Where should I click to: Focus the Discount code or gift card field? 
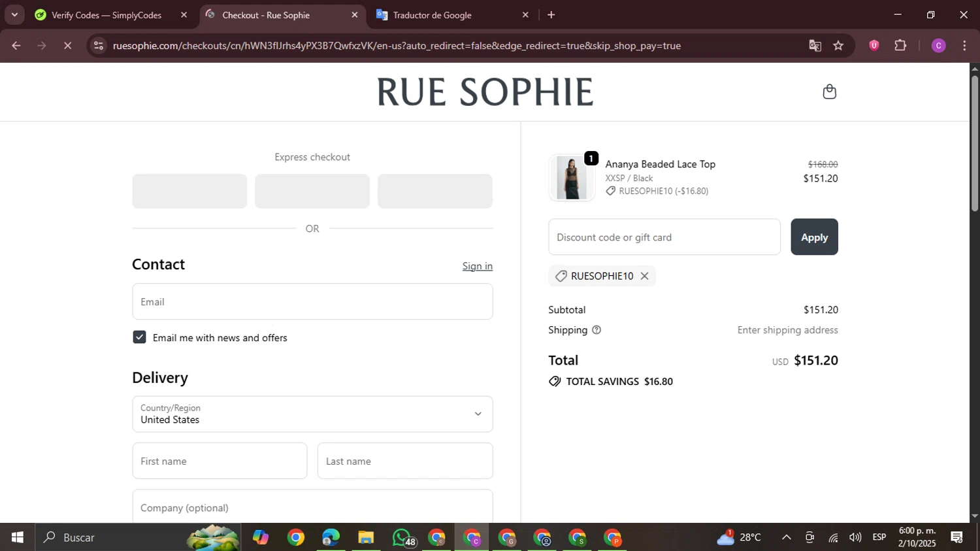(664, 237)
